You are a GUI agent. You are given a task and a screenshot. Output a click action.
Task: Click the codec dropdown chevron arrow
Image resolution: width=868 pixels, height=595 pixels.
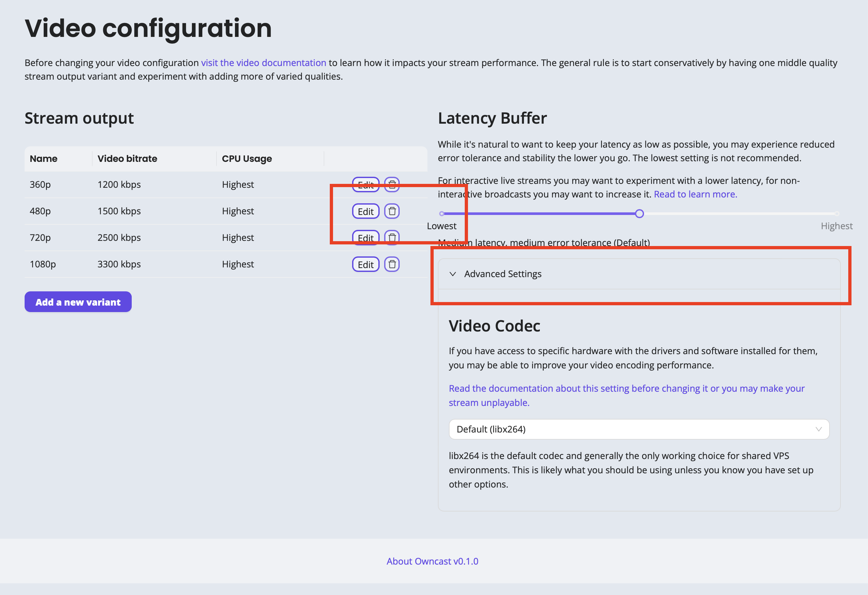coord(819,429)
